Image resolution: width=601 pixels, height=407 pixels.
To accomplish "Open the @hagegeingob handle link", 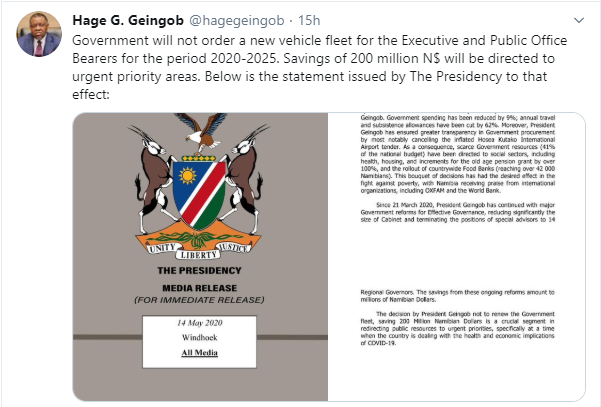I will [237, 20].
